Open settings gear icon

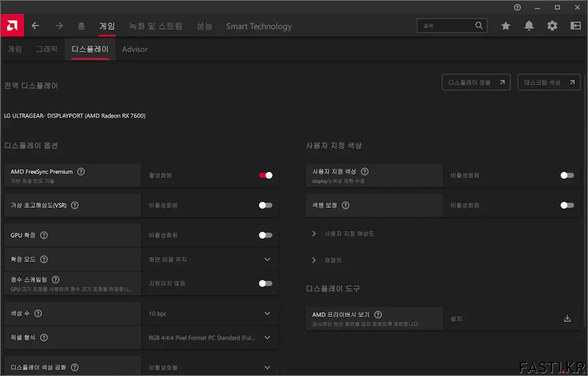pos(552,25)
